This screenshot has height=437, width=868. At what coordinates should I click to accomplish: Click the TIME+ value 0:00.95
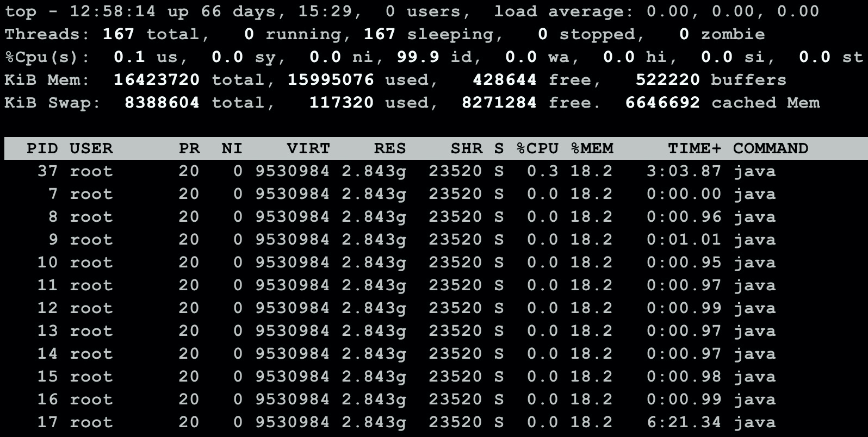click(x=684, y=263)
